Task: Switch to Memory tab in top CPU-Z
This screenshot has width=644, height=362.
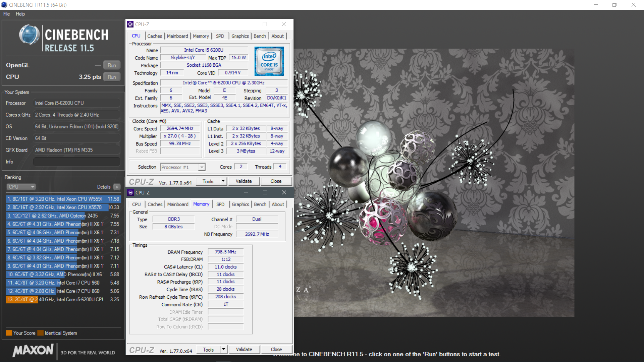Action: [201, 36]
